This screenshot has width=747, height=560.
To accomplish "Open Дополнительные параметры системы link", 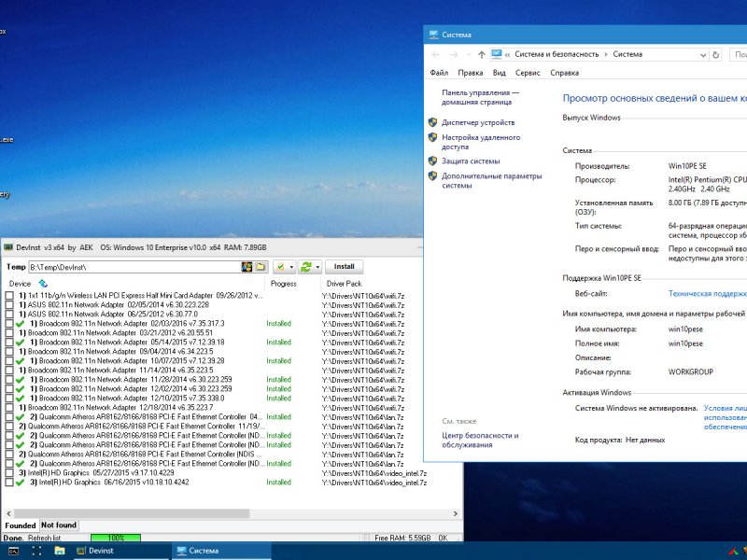I will 492,180.
